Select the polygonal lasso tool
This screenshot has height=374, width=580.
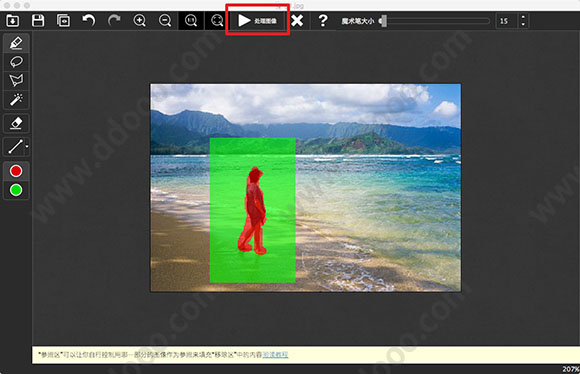pyautogui.click(x=16, y=80)
